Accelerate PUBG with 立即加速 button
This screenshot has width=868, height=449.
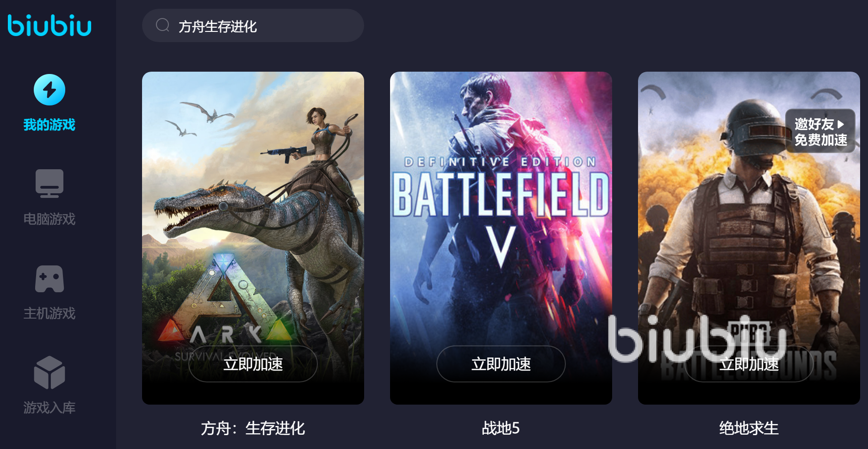[749, 364]
